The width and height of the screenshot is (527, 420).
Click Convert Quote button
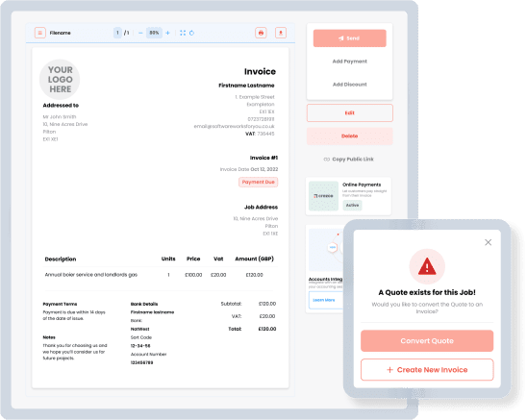coord(427,340)
